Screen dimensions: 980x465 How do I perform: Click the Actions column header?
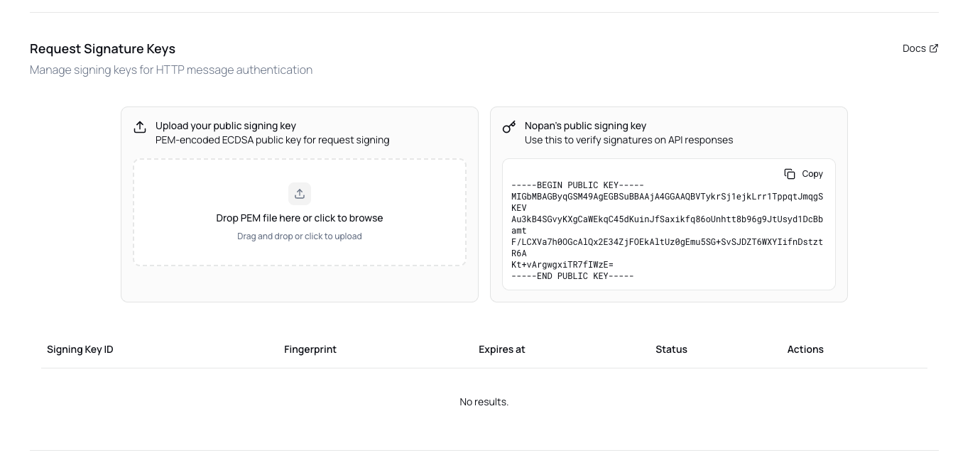805,349
